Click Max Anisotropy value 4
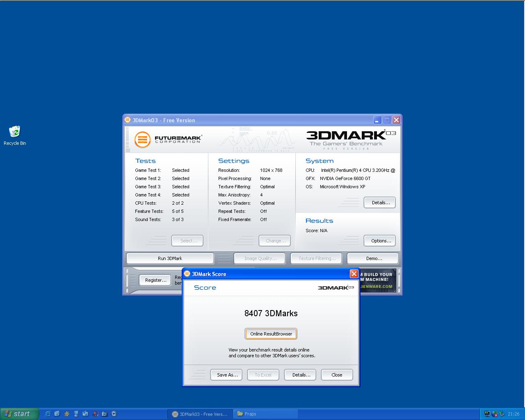 pos(261,195)
